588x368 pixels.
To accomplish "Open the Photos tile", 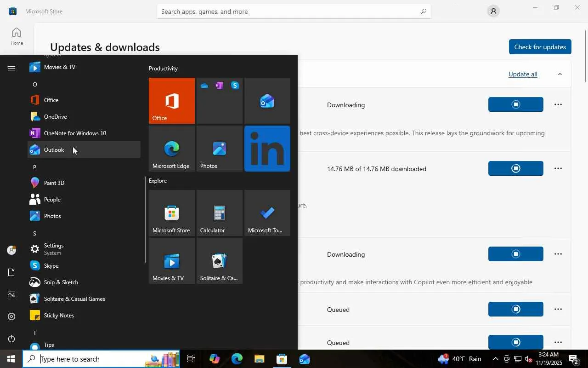I will (220, 149).
